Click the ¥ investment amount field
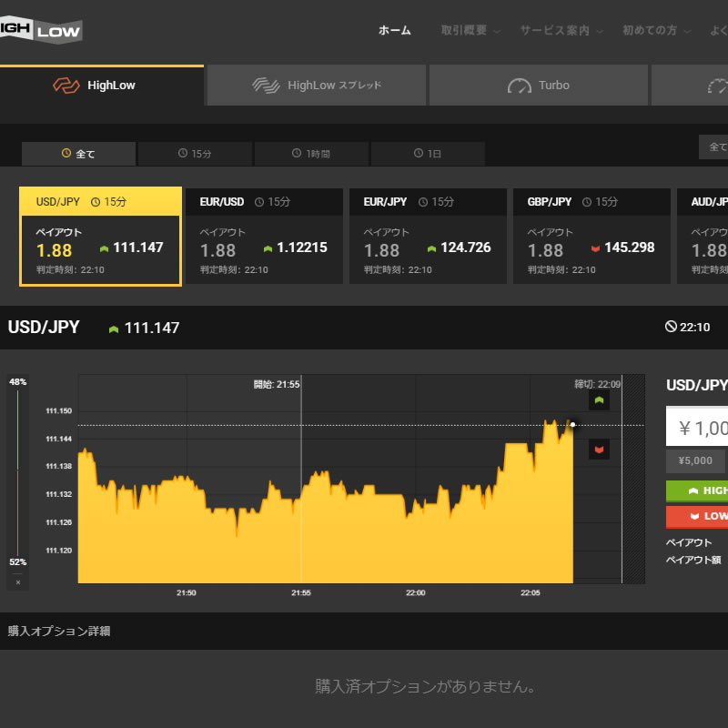 [x=697, y=427]
